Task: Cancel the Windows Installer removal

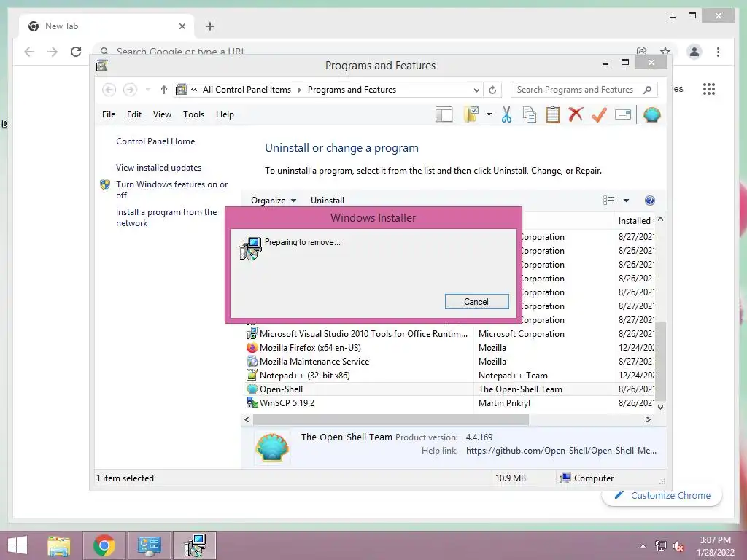Action: click(476, 301)
